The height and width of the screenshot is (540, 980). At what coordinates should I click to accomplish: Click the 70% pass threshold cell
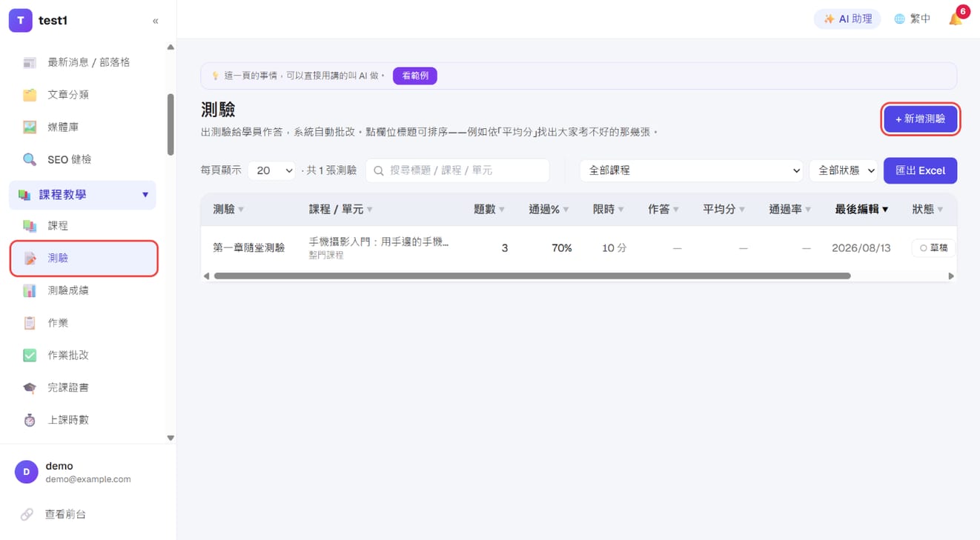click(561, 248)
